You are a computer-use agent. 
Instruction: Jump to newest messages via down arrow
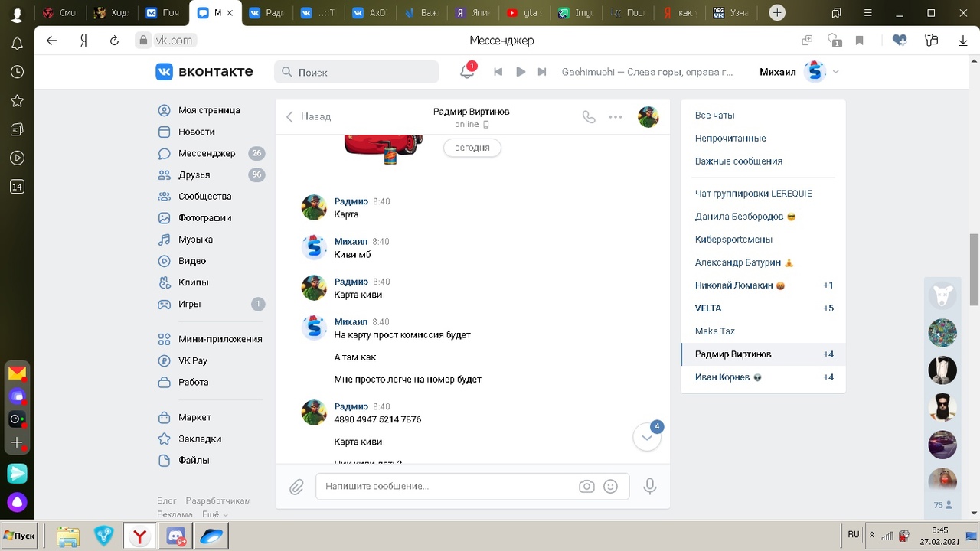click(647, 438)
